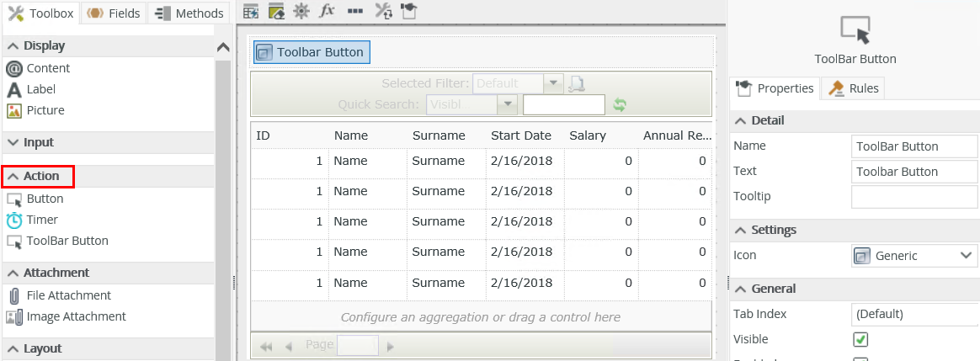
Task: Switch to the Rules tab
Action: (854, 88)
